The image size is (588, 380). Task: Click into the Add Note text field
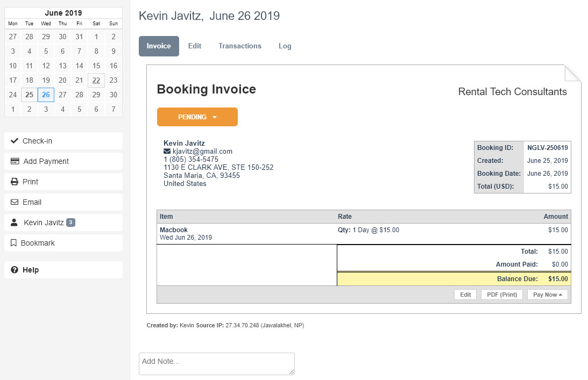(x=217, y=363)
